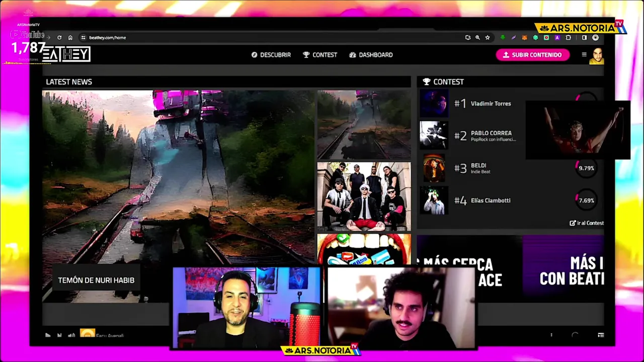Click the 'Más con Beat' banner

(x=563, y=269)
